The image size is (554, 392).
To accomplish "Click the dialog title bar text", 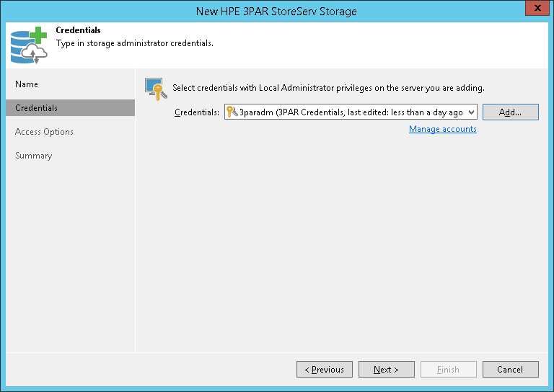I will click(277, 11).
